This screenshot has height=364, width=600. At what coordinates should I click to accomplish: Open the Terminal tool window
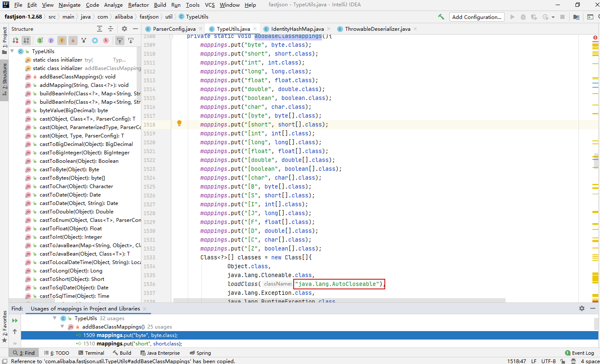91,353
